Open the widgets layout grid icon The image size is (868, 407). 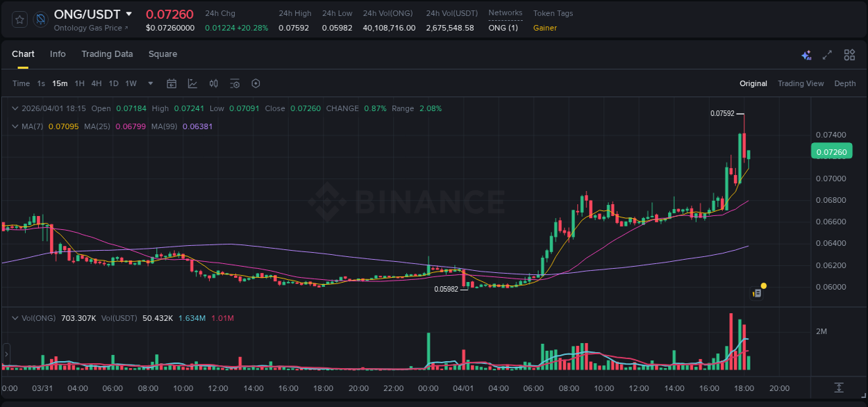pos(849,54)
